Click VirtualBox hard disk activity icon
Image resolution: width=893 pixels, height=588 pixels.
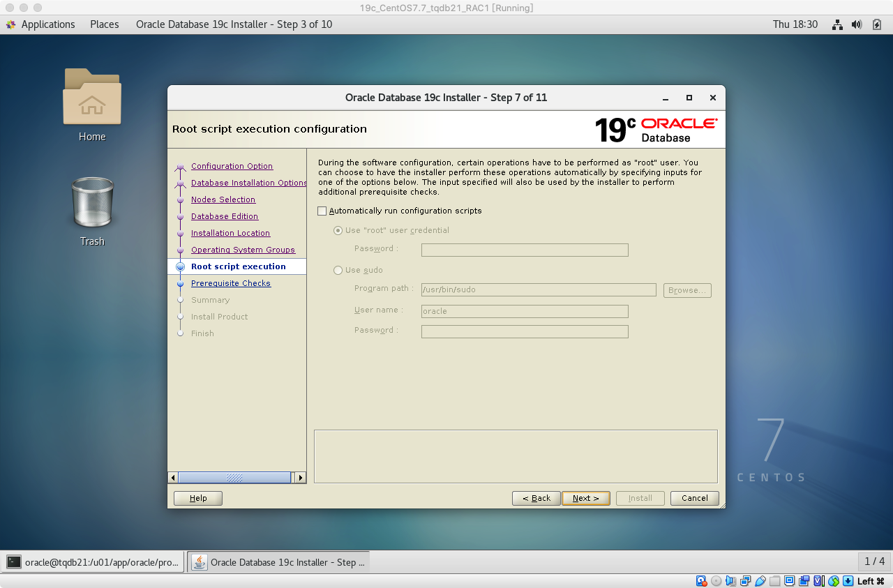tap(701, 581)
